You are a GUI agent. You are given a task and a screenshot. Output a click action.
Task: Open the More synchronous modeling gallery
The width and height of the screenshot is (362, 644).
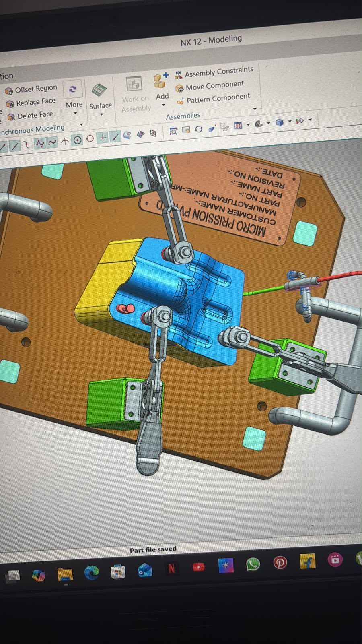[x=74, y=97]
